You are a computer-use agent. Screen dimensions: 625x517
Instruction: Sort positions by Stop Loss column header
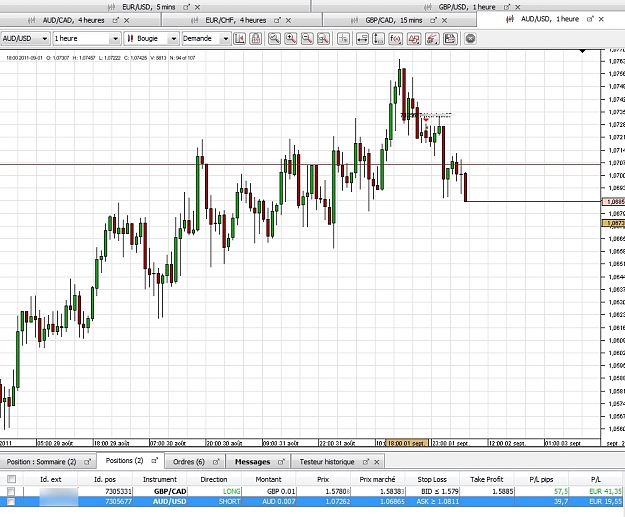tap(432, 479)
